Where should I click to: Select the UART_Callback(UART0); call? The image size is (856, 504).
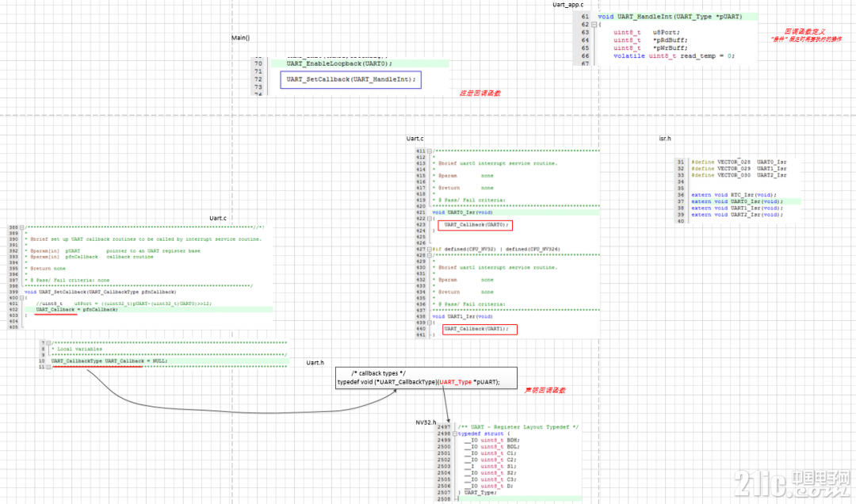(x=476, y=224)
